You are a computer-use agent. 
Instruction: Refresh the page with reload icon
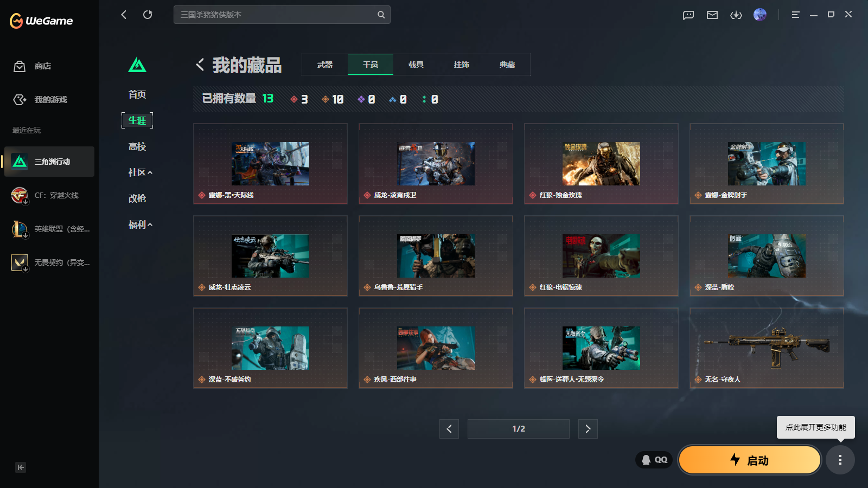coord(148,15)
